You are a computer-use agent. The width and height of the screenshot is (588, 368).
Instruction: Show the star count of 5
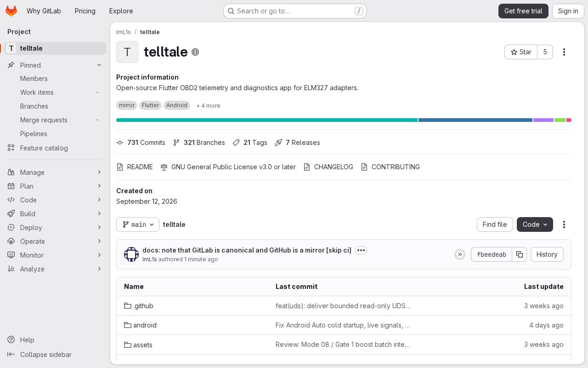point(545,52)
